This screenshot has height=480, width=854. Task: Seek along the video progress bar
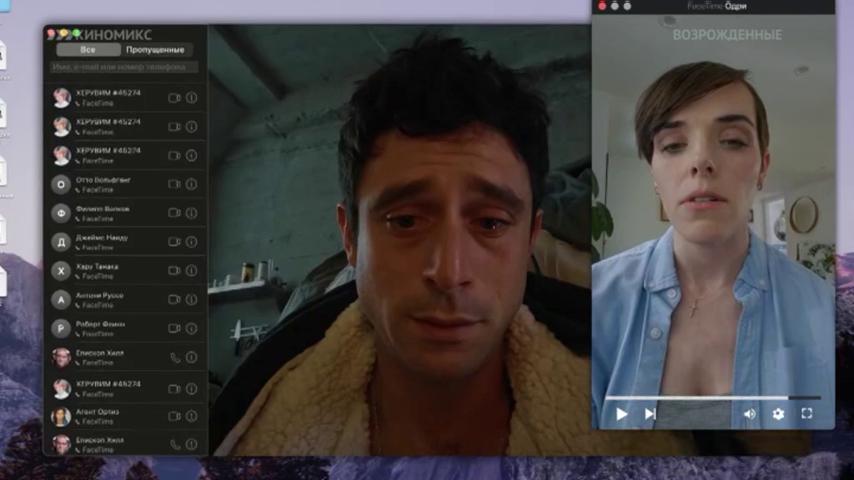(x=712, y=398)
